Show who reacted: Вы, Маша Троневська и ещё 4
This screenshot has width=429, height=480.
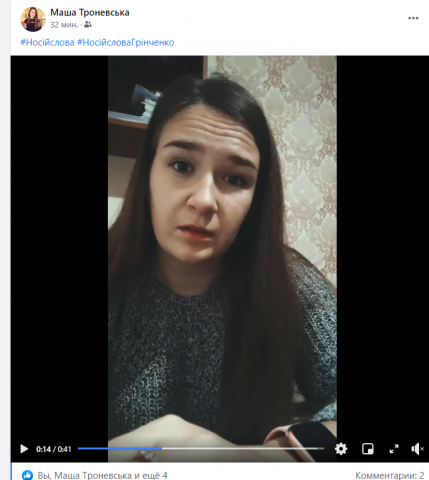point(102,475)
